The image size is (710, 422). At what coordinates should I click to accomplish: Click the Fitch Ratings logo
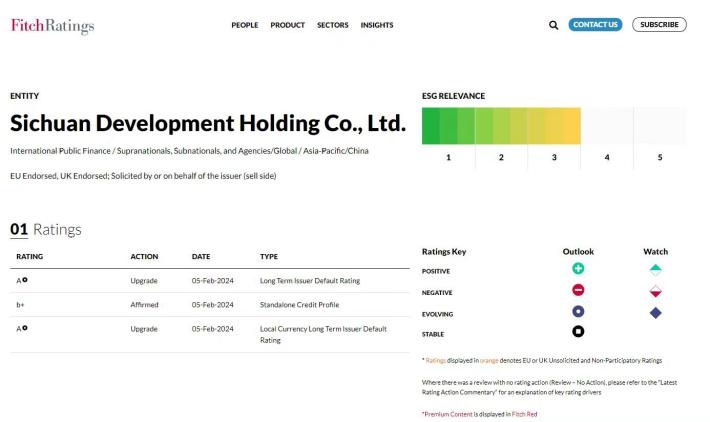52,25
